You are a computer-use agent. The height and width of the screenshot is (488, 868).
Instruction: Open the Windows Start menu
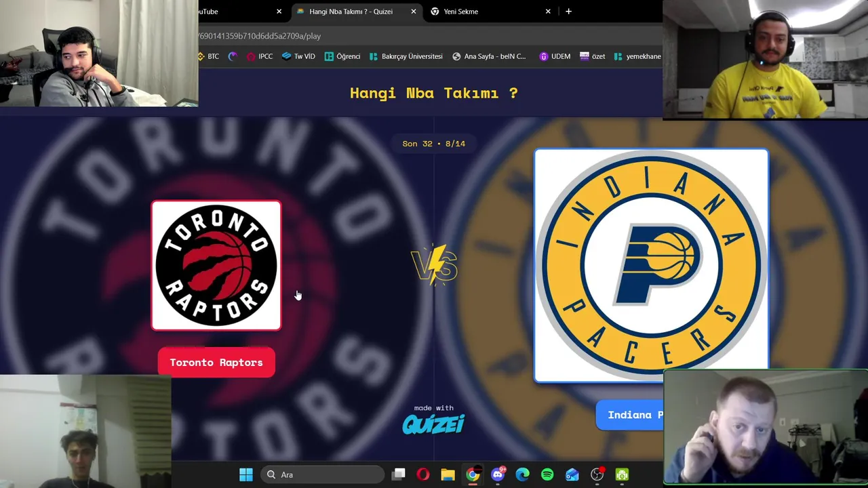coord(246,474)
